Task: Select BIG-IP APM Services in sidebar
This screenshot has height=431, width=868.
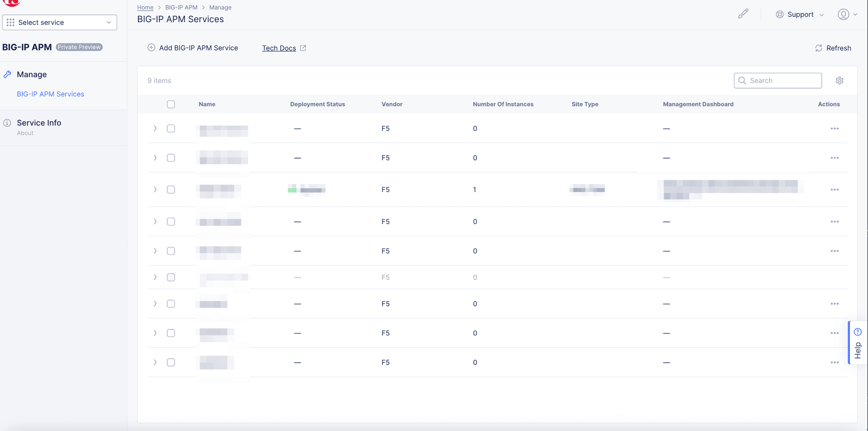Action: 50,94
